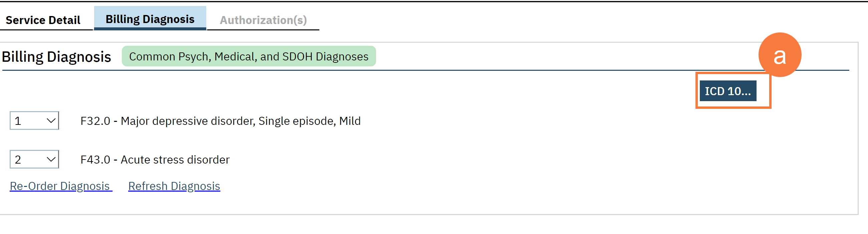Switch to the Service Detail tab
The width and height of the screenshot is (868, 234).
click(43, 20)
